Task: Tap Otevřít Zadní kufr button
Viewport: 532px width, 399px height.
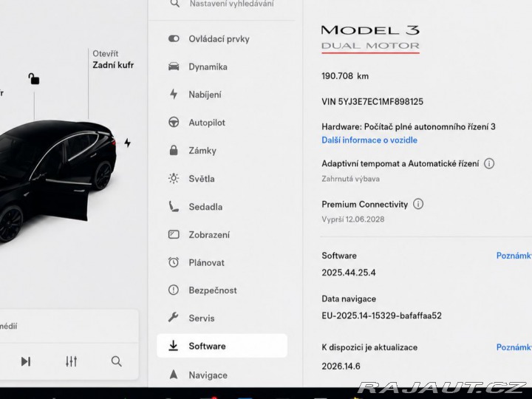Action: coord(113,59)
